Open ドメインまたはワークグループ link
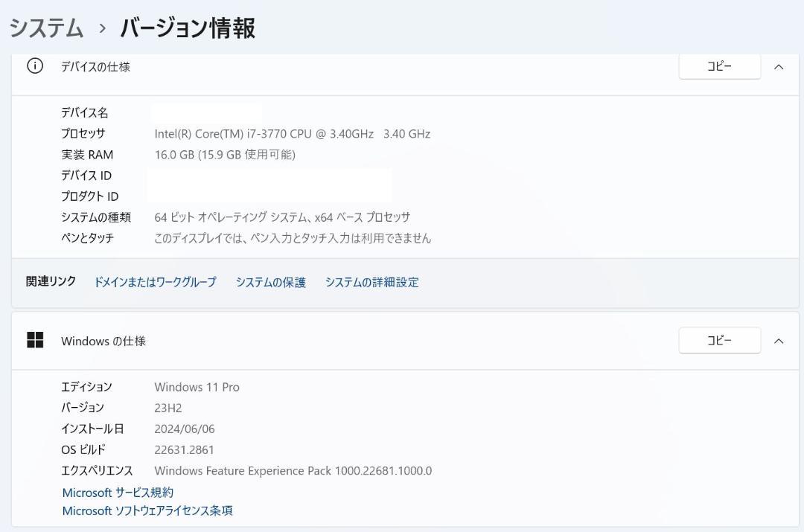 point(155,282)
